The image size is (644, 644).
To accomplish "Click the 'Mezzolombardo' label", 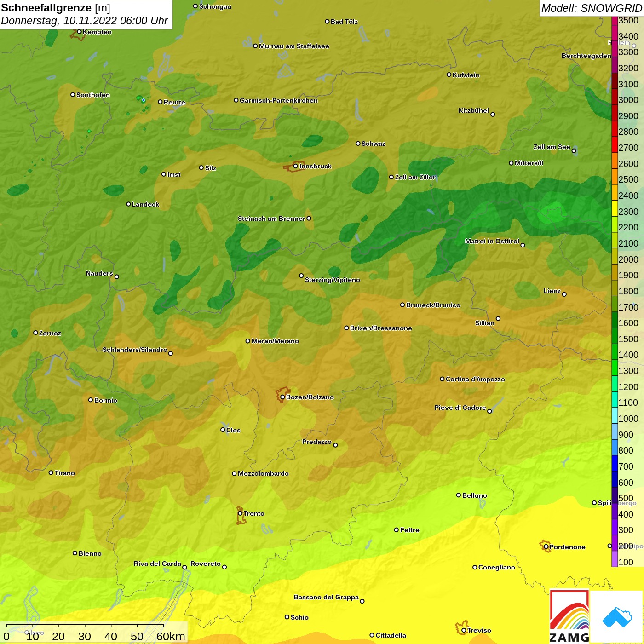I will tap(263, 473).
